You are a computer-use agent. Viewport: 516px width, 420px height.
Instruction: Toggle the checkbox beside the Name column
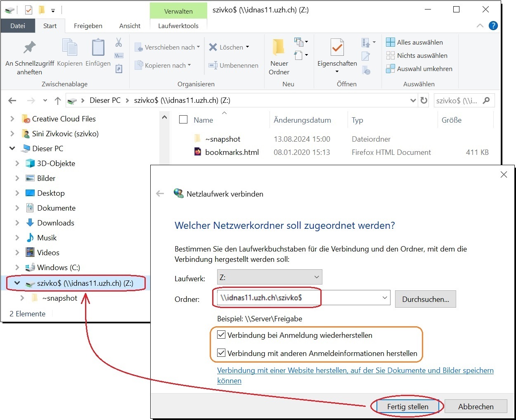183,119
